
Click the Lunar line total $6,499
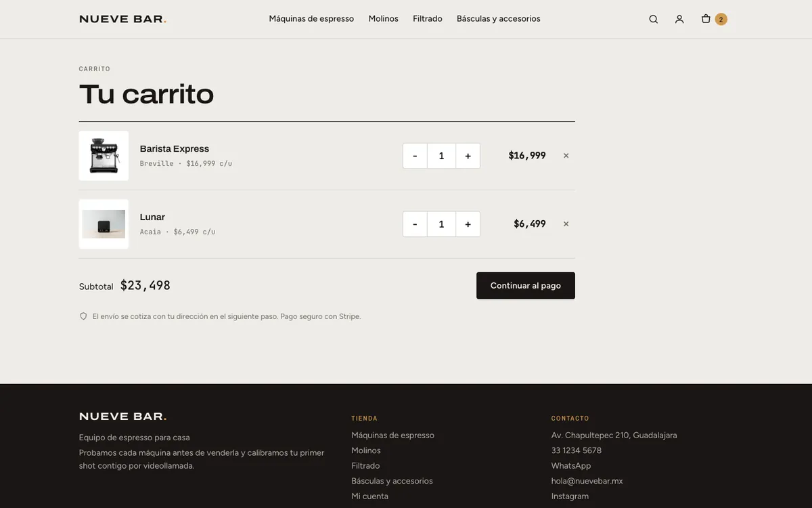[x=530, y=224]
